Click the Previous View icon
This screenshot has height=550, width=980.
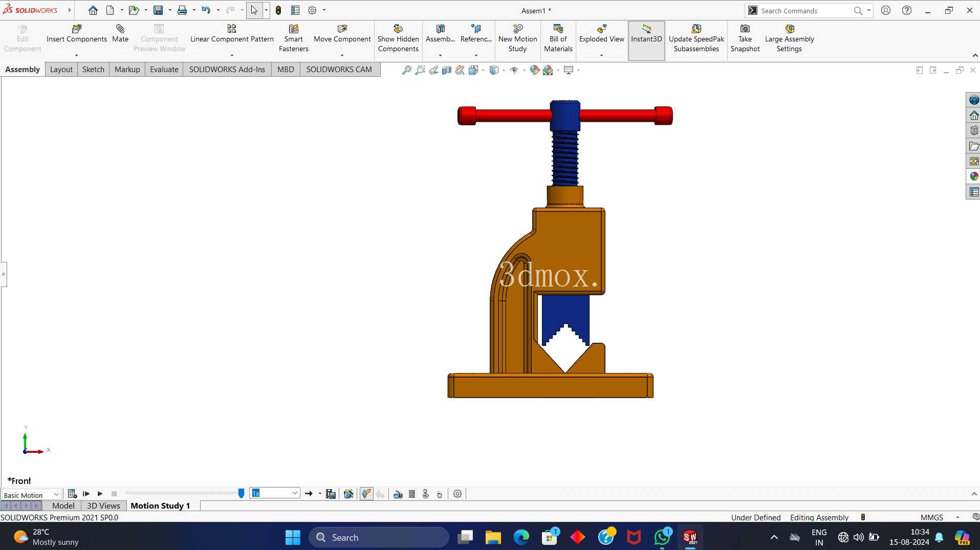(433, 70)
